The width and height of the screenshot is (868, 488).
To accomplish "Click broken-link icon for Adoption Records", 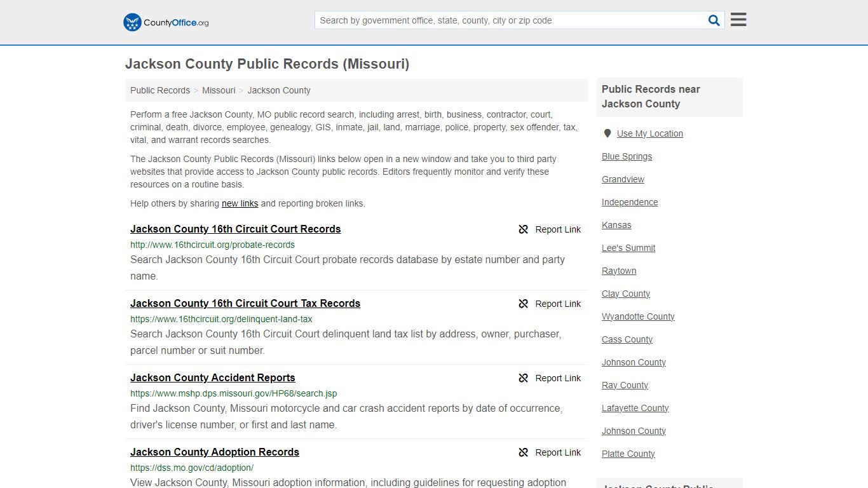I will coord(523,452).
